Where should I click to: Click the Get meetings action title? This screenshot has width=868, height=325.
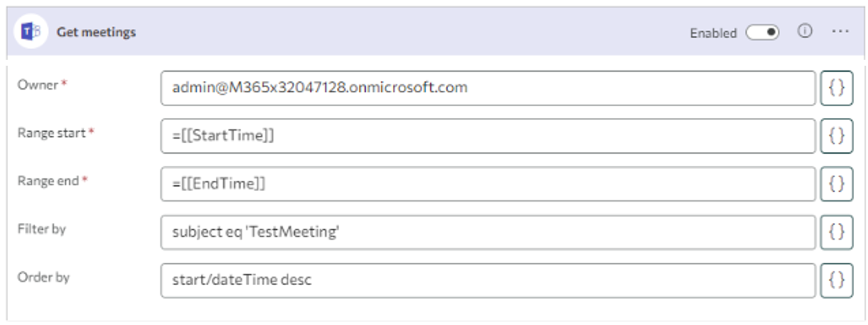click(96, 32)
